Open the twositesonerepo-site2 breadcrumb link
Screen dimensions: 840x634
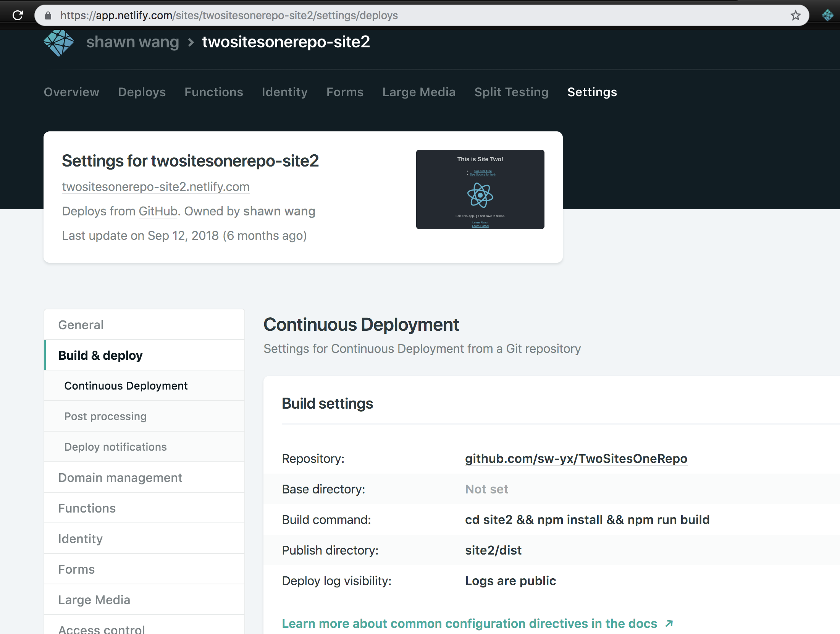tap(286, 42)
